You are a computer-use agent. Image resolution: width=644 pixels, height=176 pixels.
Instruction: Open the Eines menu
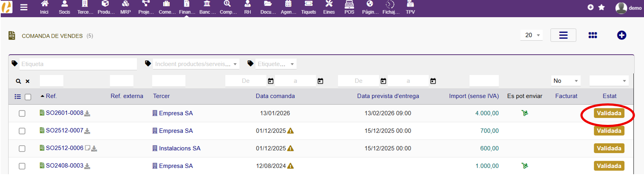[329, 8]
